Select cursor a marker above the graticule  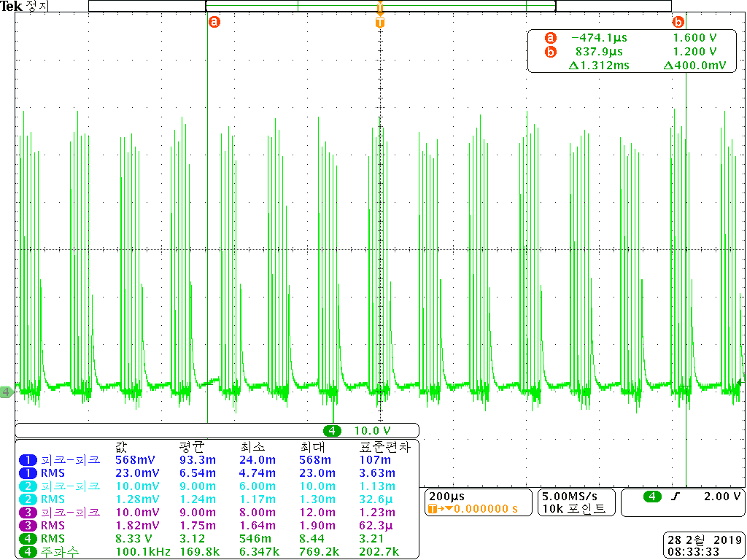(215, 22)
